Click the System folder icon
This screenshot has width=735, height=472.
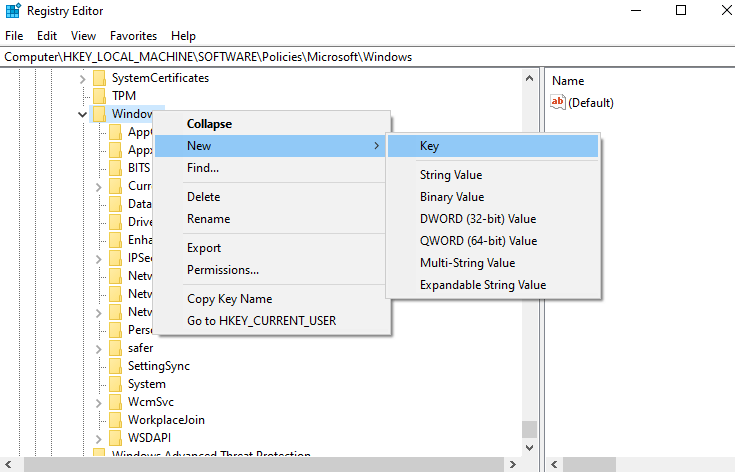click(x=115, y=384)
